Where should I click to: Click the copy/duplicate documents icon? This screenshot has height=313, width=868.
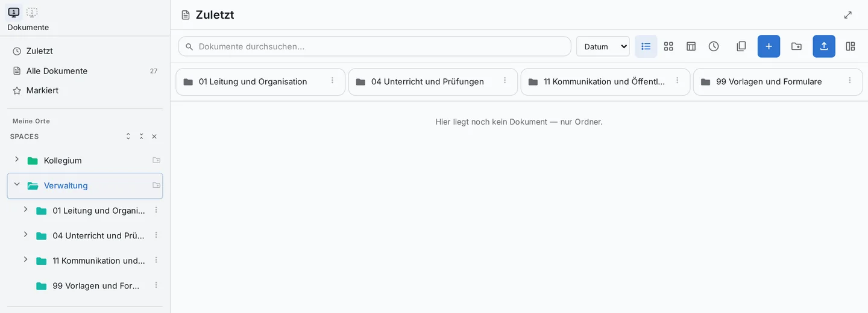point(741,46)
